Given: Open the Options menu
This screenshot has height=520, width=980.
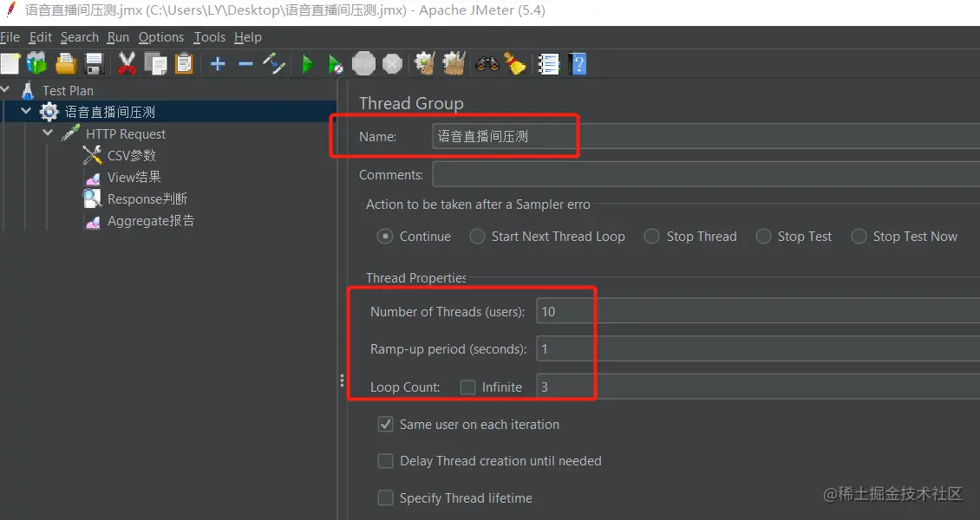Looking at the screenshot, I should click(161, 37).
